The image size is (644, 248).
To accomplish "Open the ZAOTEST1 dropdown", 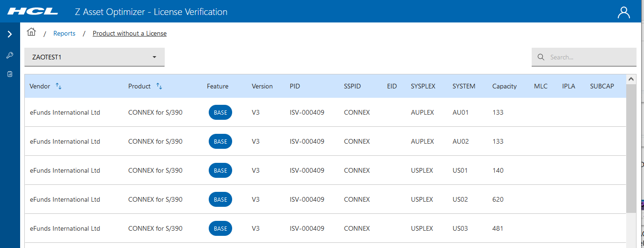I will (95, 57).
